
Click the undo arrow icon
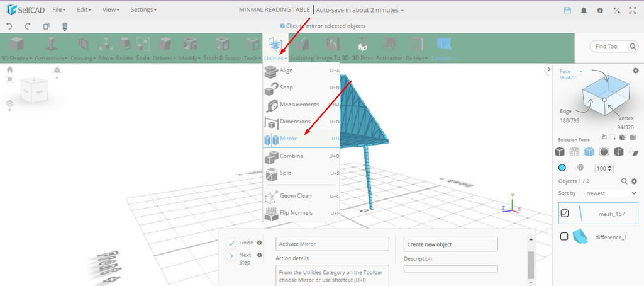(9, 26)
